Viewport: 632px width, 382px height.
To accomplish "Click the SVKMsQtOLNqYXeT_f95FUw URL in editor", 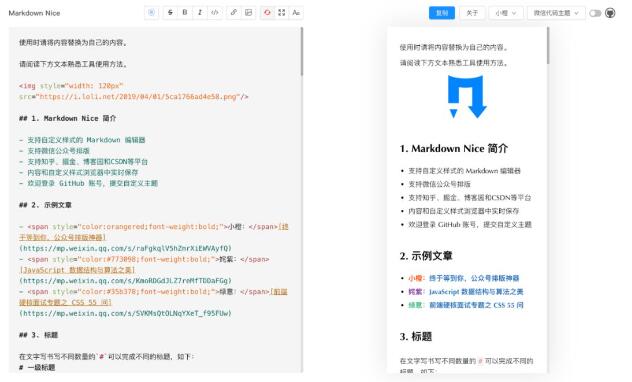I will coord(125,313).
